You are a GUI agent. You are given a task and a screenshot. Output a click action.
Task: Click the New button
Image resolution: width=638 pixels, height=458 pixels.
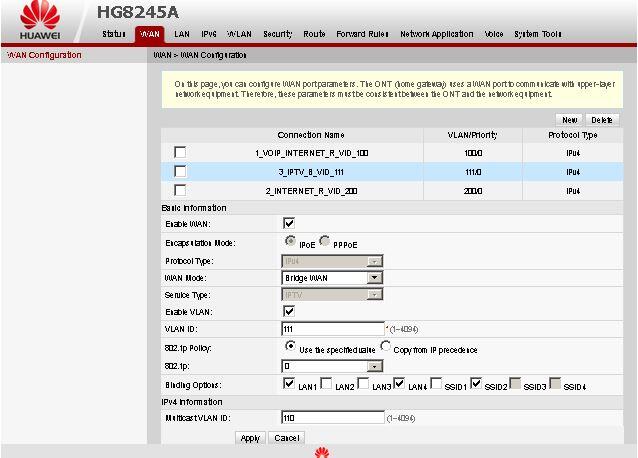pos(569,120)
